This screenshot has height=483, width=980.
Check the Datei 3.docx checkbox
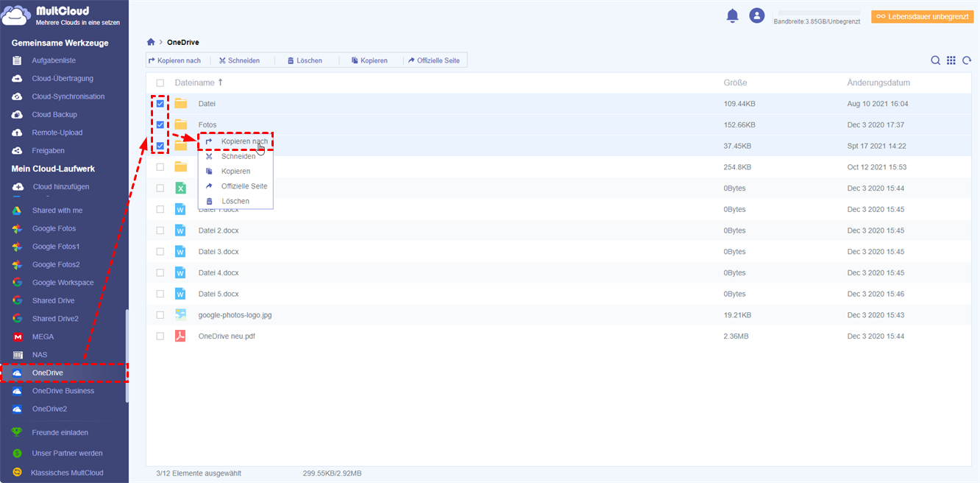[160, 252]
